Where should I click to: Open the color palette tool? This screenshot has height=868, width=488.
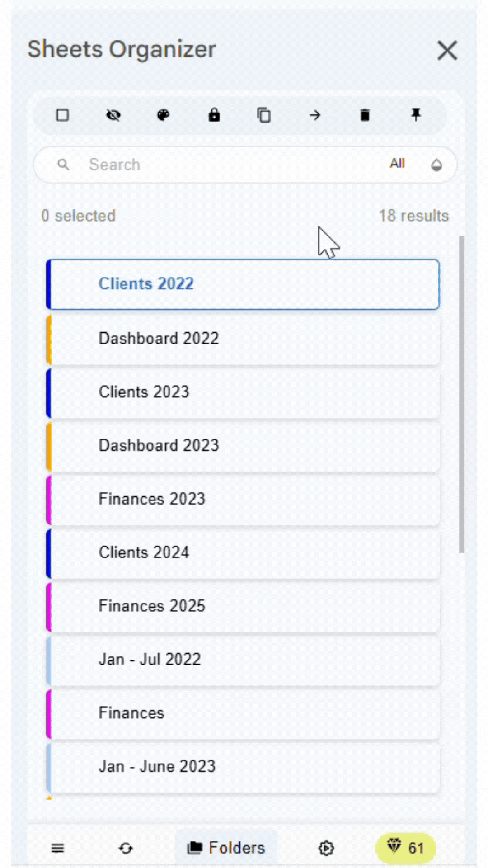163,115
